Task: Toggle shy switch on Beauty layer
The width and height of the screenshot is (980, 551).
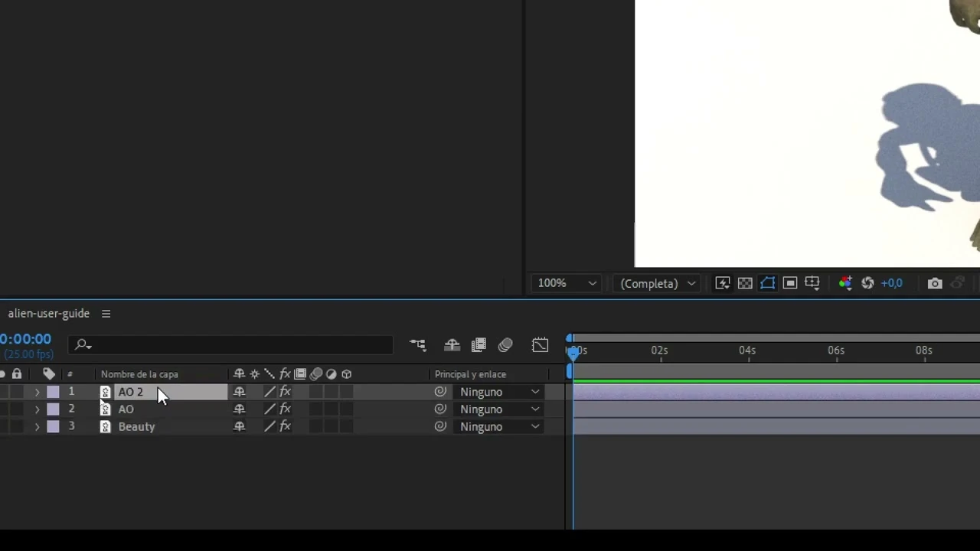Action: [x=239, y=427]
